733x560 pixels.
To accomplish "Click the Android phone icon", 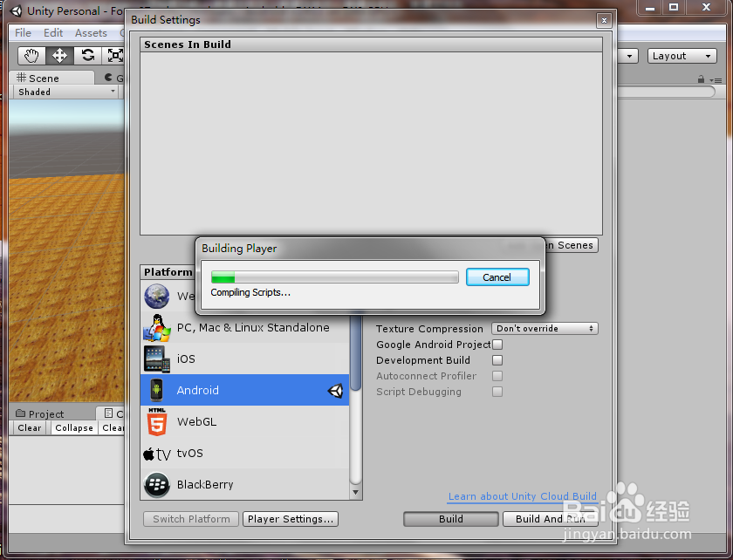I will pos(156,390).
